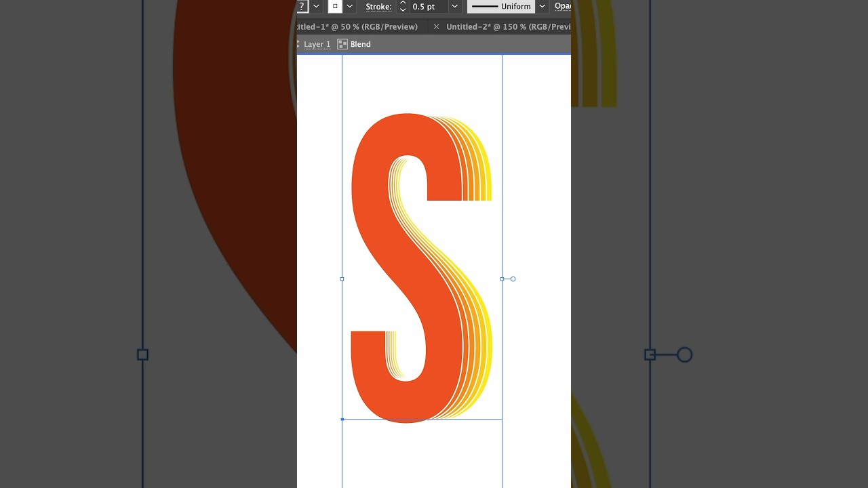Viewport: 868px width, 488px height.
Task: Open the stroke color dropdown arrow
Action: [350, 6]
